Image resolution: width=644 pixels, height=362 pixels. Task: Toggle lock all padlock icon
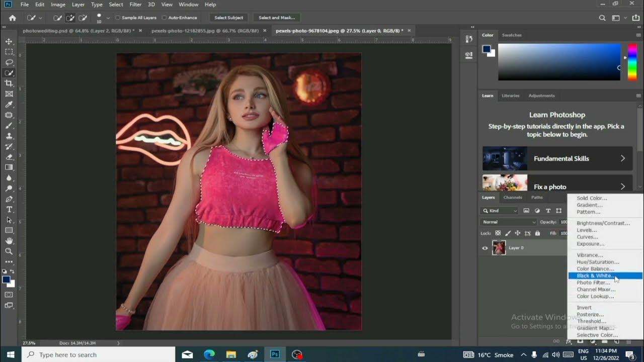coord(537,233)
